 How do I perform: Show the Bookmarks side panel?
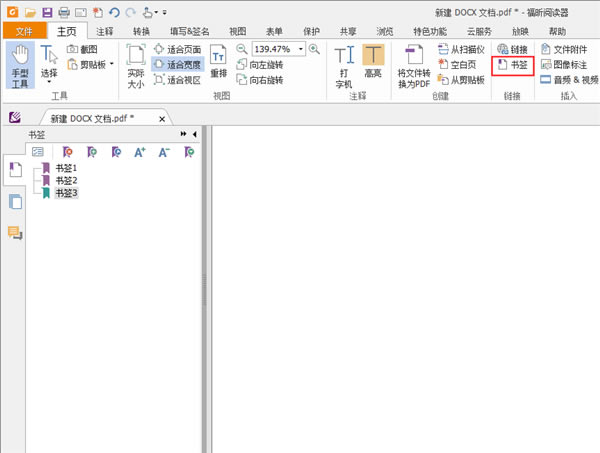(15, 170)
